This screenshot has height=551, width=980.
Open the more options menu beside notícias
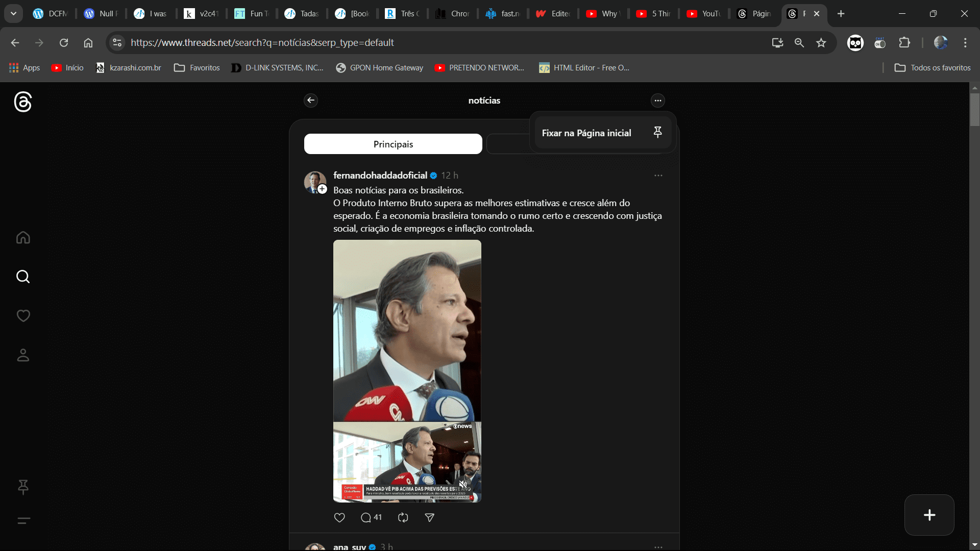coord(657,101)
